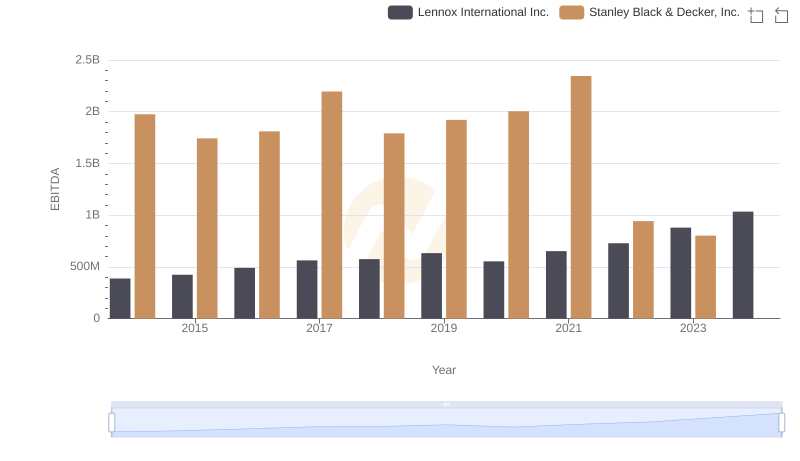Click the Lennox 2016 dark bar
This screenshot has height=461, width=800.
[244, 293]
